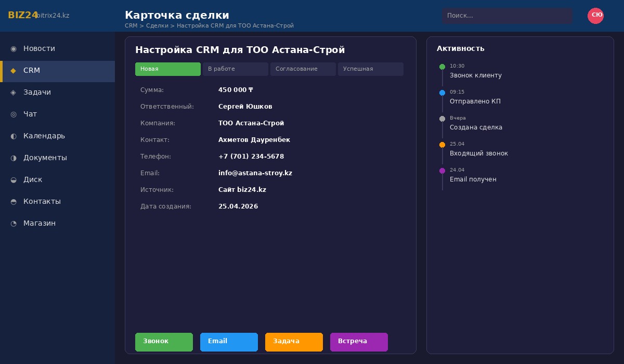Open the Магазин section
The height and width of the screenshot is (364, 624).
(x=40, y=223)
